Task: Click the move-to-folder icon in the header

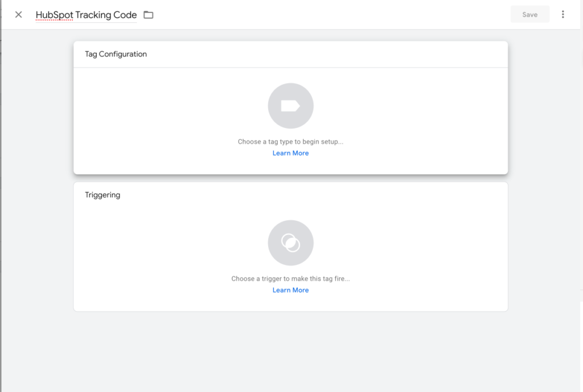Action: (x=148, y=14)
